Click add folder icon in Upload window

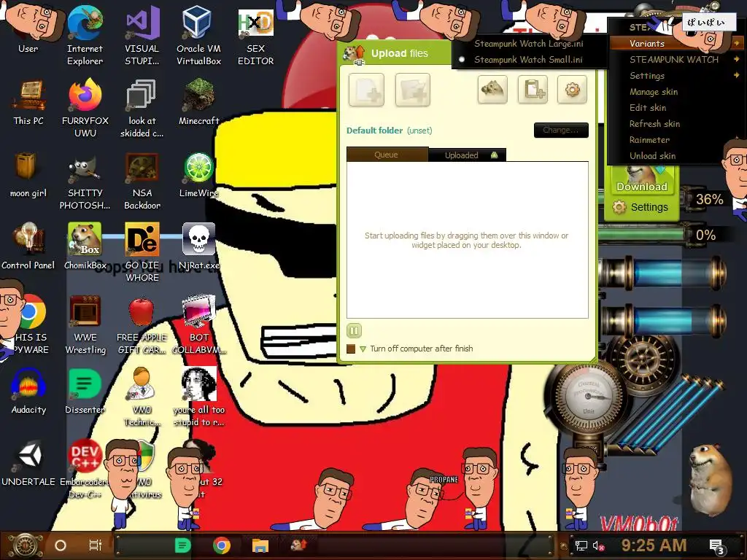click(413, 90)
